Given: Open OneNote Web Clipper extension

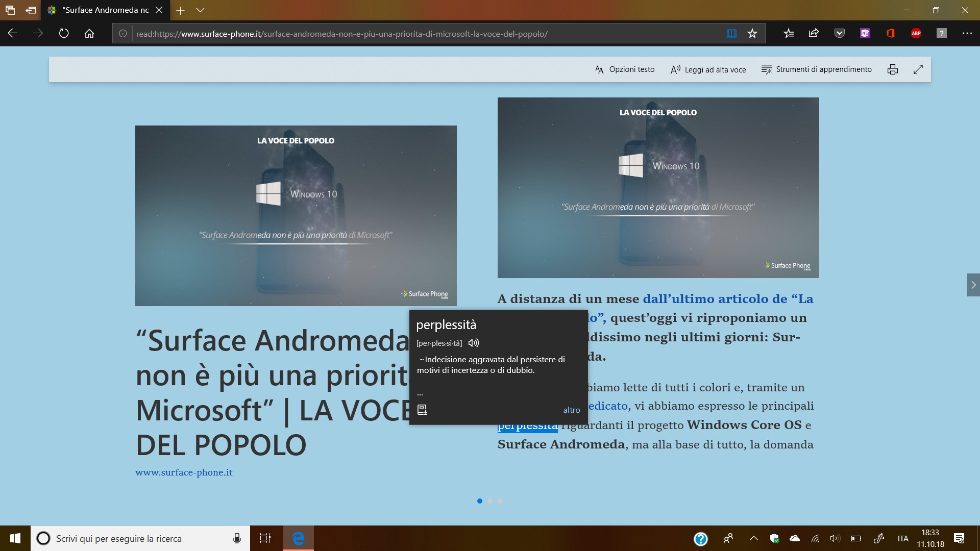Looking at the screenshot, I should tap(865, 34).
